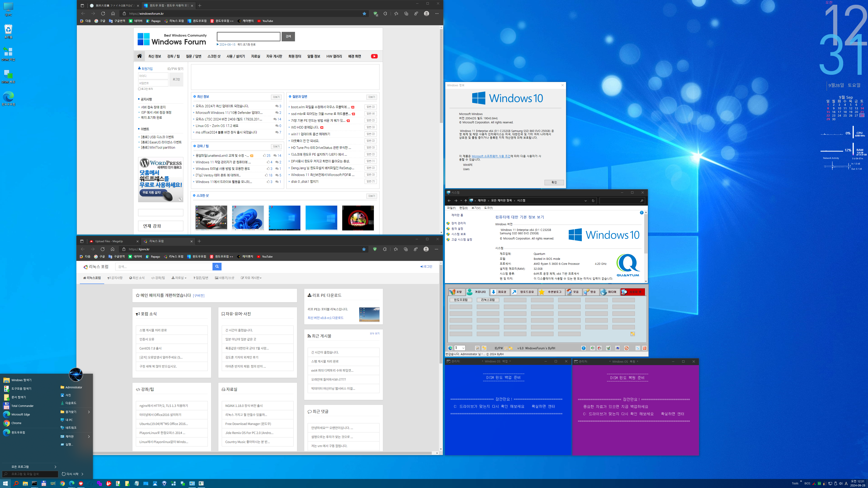Click the YouTube icon in Windows Forum nav bar

(x=374, y=56)
